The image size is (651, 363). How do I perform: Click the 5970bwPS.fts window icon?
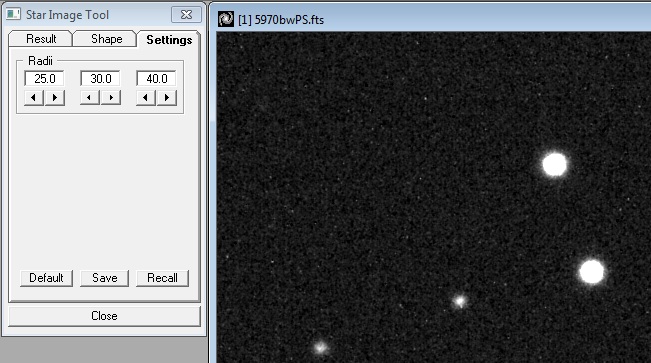[226, 20]
